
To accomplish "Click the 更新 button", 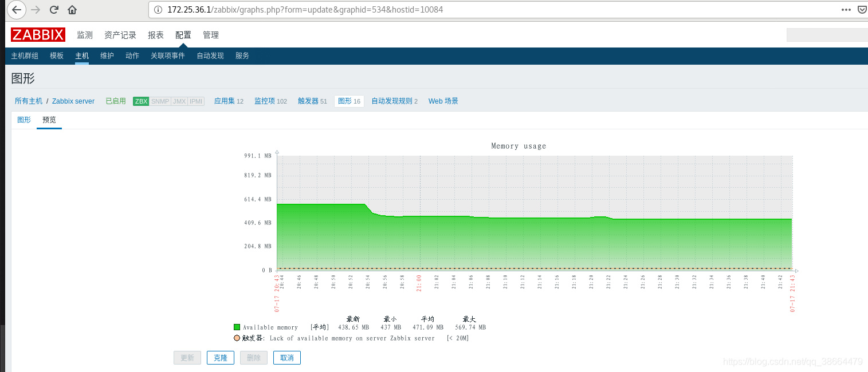I will pyautogui.click(x=187, y=358).
